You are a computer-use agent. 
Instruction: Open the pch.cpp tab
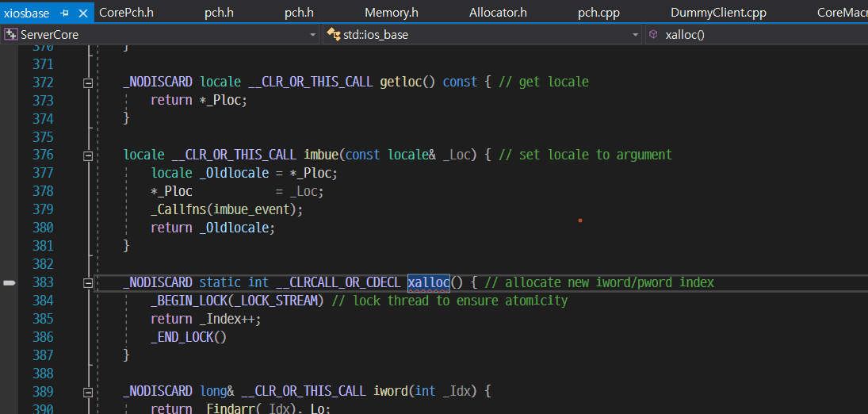click(598, 13)
